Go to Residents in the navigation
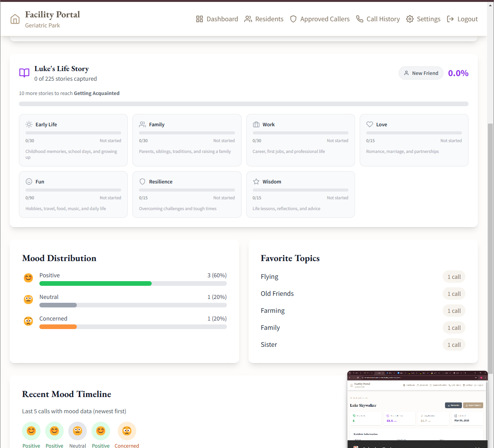 coord(264,19)
